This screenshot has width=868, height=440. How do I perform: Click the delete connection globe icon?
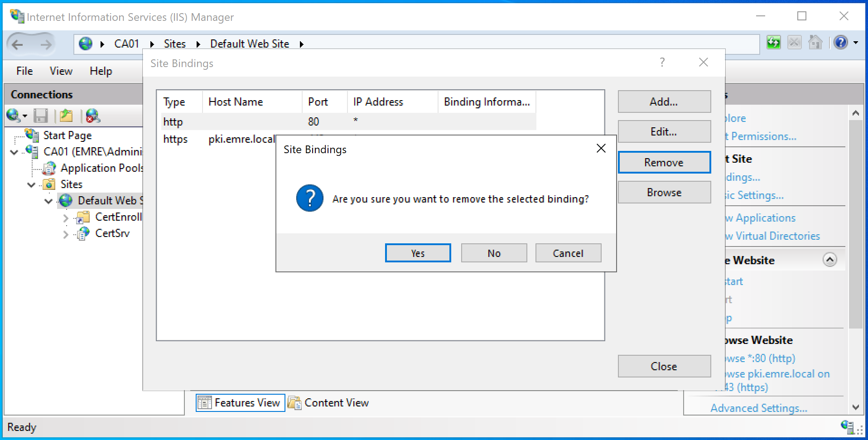click(x=92, y=116)
